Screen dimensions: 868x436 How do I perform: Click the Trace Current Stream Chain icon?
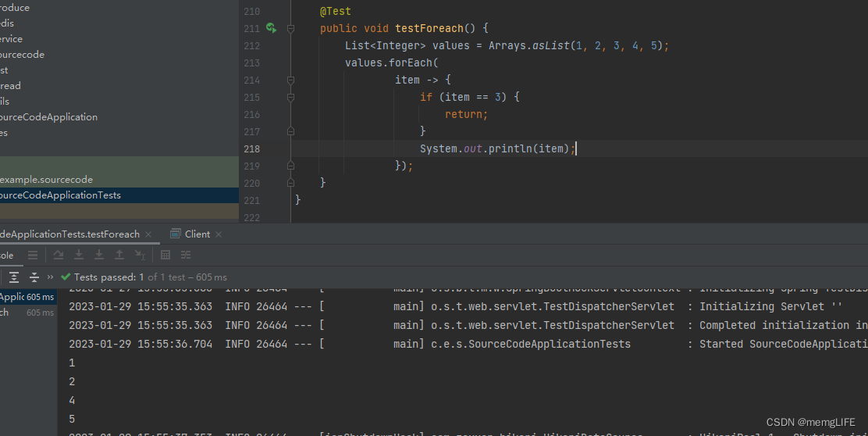pyautogui.click(x=186, y=255)
